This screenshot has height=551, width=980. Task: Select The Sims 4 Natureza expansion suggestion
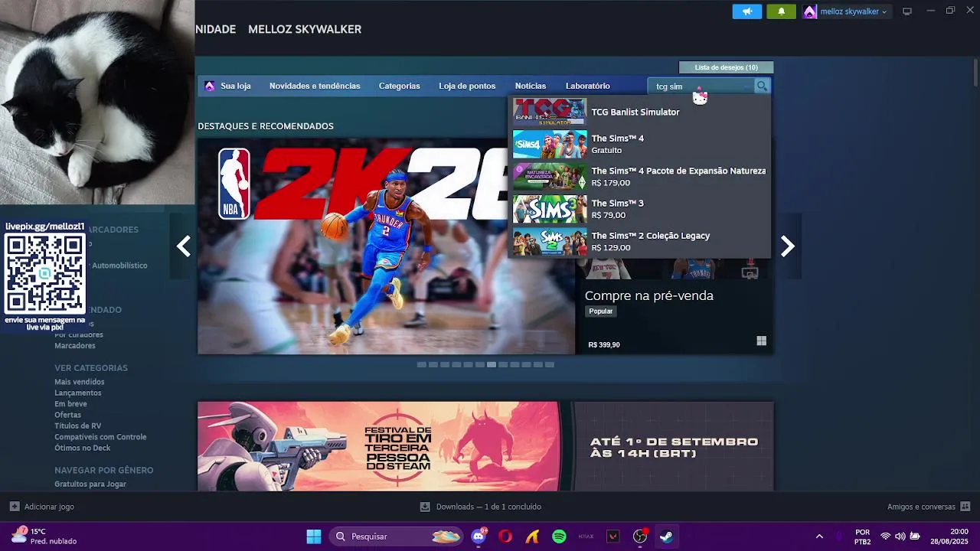pyautogui.click(x=640, y=177)
